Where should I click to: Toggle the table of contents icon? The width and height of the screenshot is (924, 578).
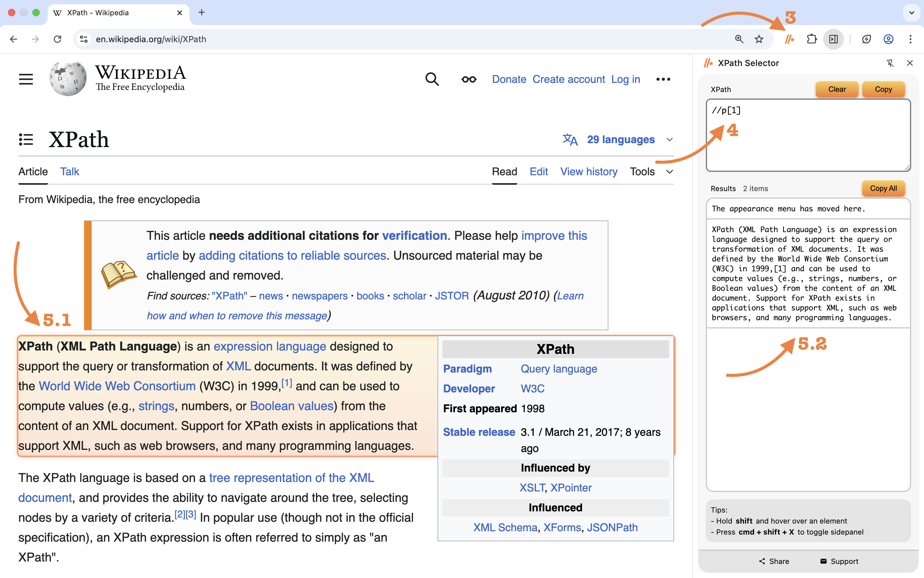pos(26,139)
